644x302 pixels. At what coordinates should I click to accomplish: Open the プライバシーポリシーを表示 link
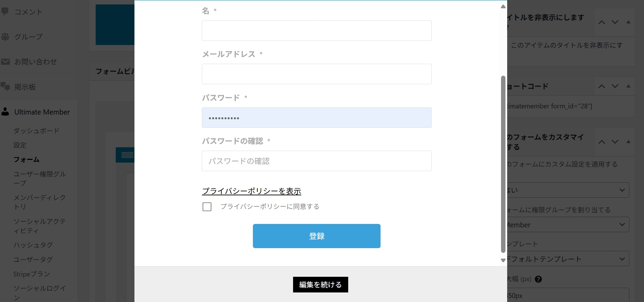(252, 191)
